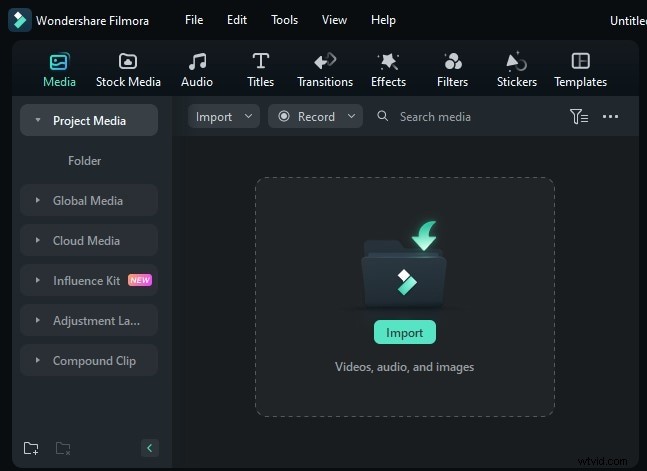Screen dimensions: 647x471
Task: Click the Wondershare Filmora logo icon
Action: click(x=20, y=20)
